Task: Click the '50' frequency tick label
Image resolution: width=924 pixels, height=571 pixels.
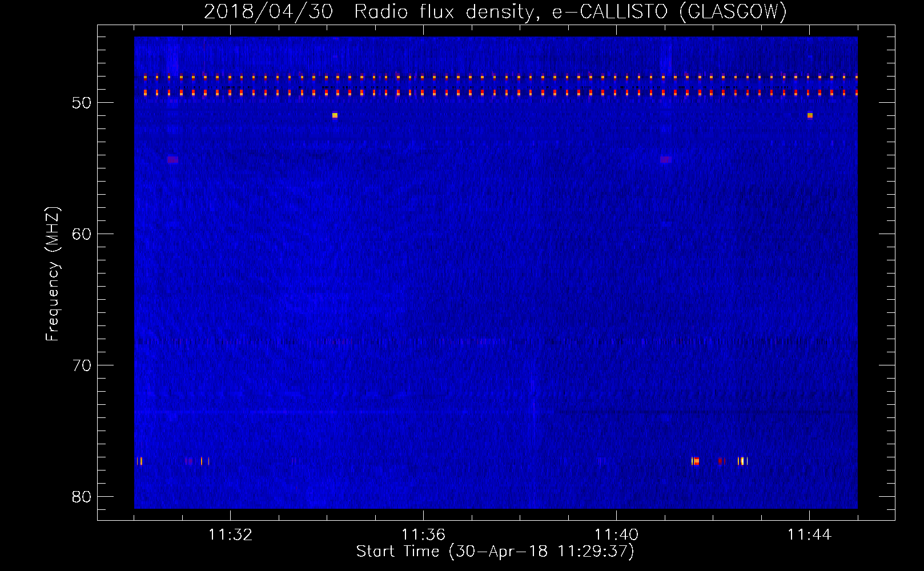Action: coord(82,103)
